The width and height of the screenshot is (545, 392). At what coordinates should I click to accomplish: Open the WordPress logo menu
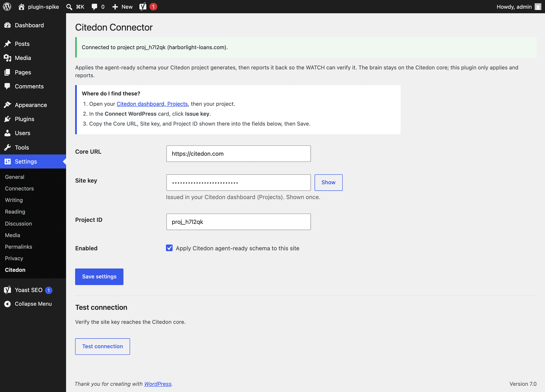click(7, 7)
